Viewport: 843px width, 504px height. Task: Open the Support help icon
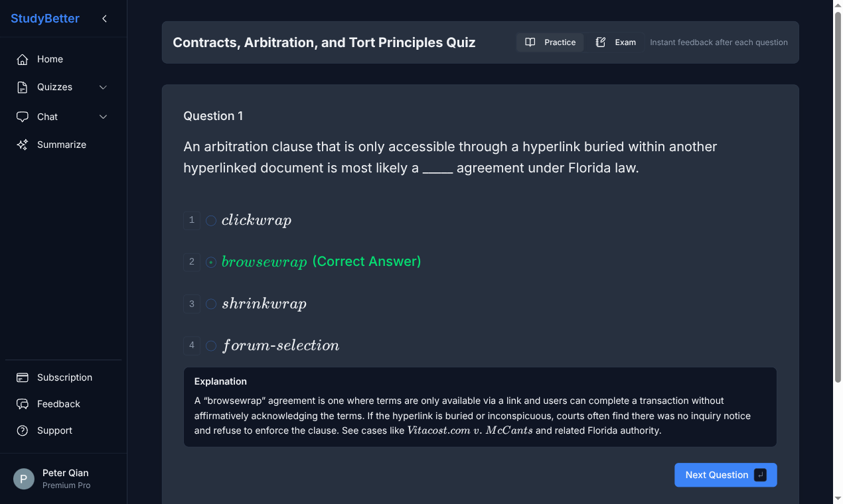coord(22,430)
